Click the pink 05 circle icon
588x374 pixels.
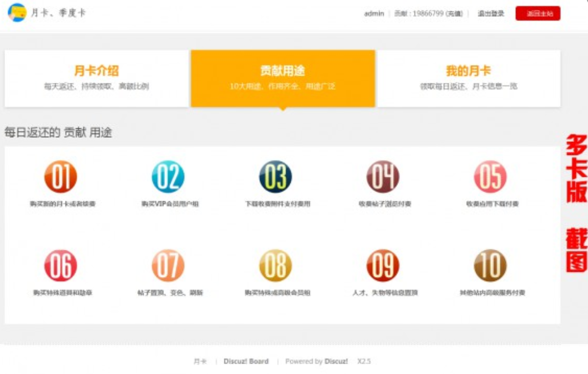pyautogui.click(x=490, y=176)
